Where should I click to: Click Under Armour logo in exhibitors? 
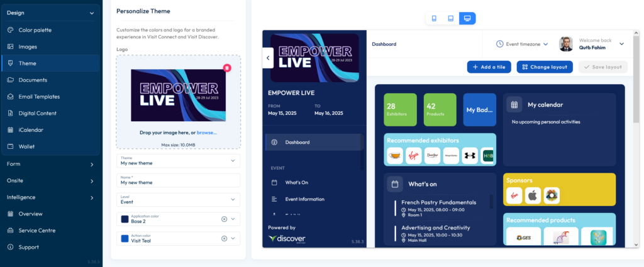(x=470, y=156)
